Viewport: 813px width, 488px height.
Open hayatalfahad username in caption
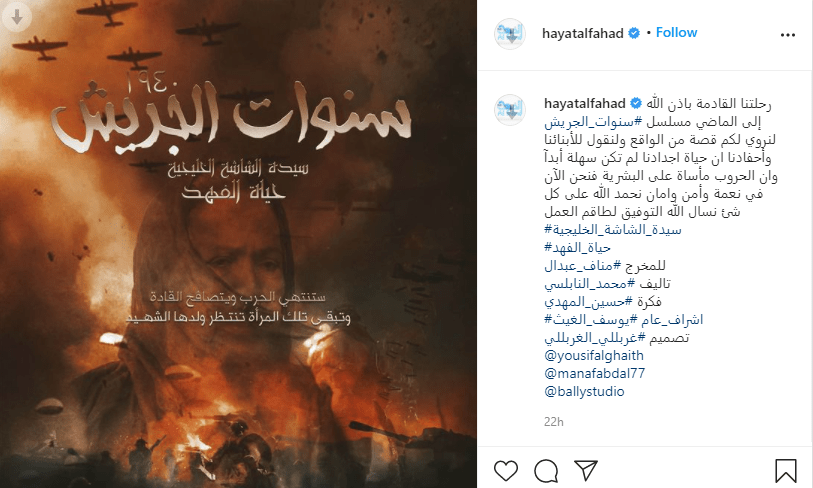click(x=584, y=103)
